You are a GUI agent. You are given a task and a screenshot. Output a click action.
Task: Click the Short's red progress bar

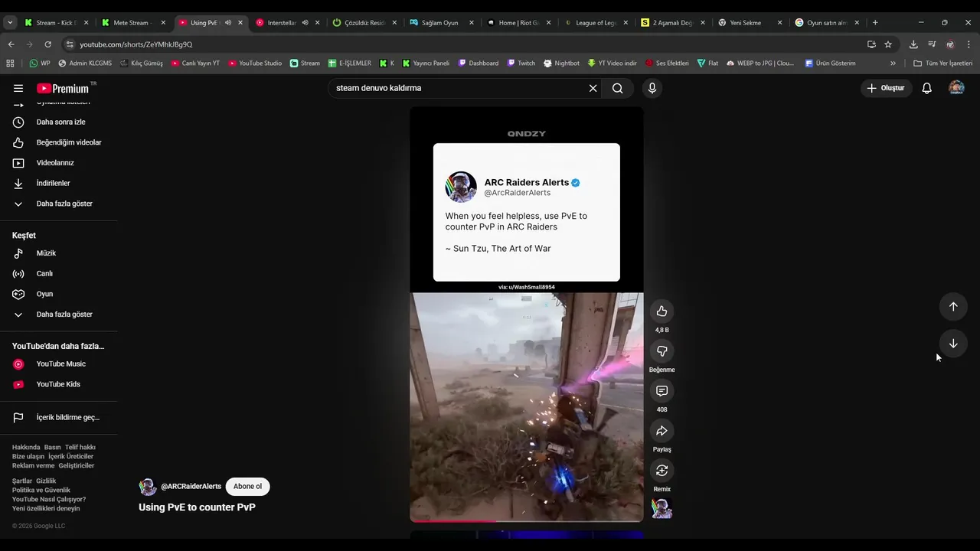(x=452, y=520)
